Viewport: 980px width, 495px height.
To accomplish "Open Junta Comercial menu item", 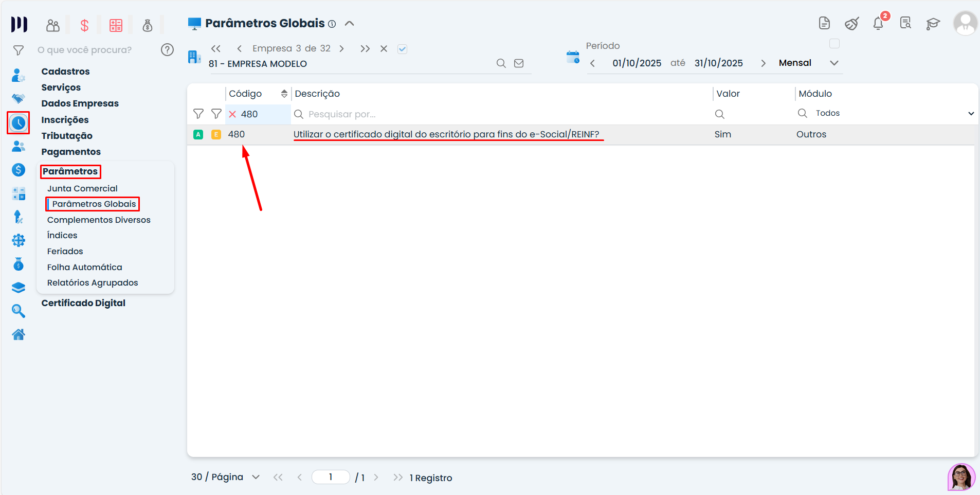I will point(82,188).
